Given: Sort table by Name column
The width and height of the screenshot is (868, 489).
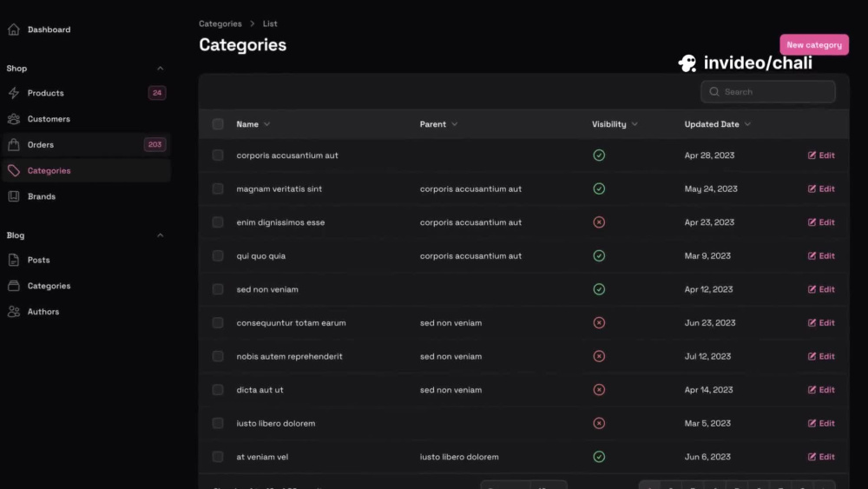Looking at the screenshot, I should click(x=253, y=124).
